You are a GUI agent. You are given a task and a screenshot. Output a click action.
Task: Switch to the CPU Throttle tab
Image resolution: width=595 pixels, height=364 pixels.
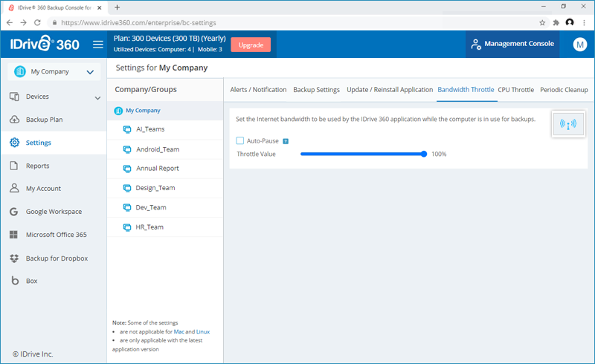(x=515, y=90)
